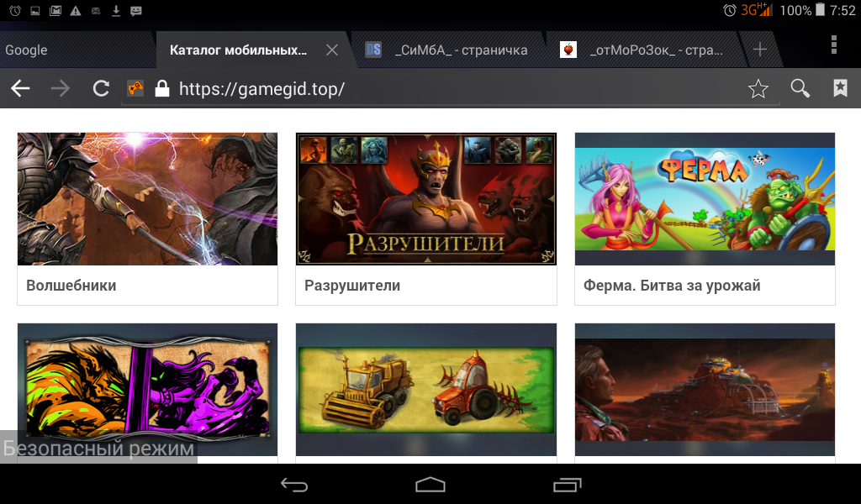Screen dimensions: 861x504
Task: Open search with the magnifier icon
Action: click(x=800, y=89)
